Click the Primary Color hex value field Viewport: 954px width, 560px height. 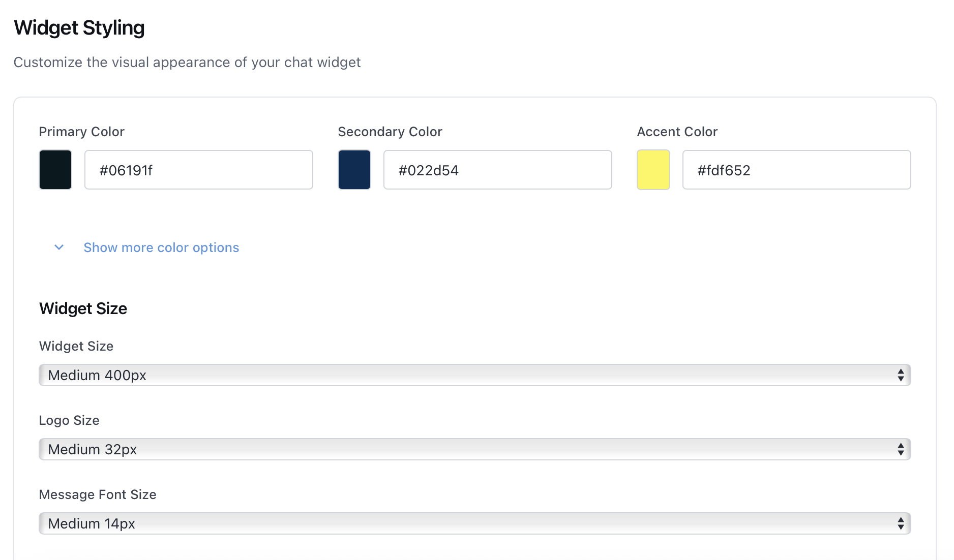(198, 170)
